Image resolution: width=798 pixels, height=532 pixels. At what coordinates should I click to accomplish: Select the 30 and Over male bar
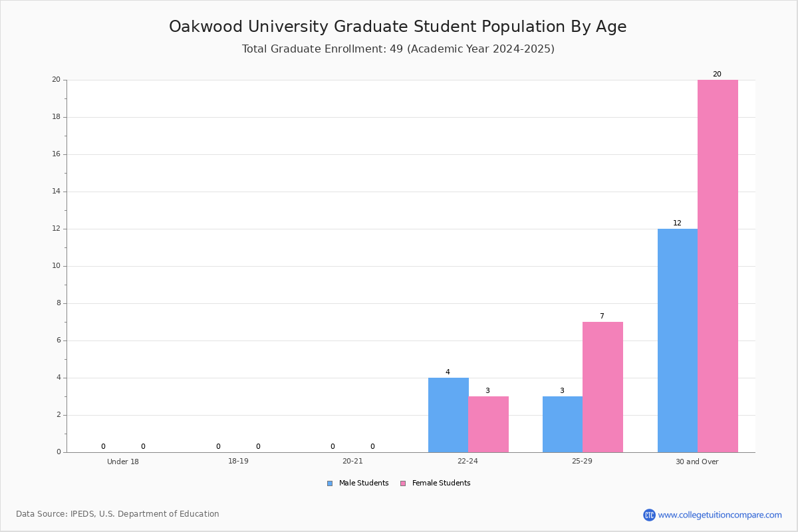point(678,340)
